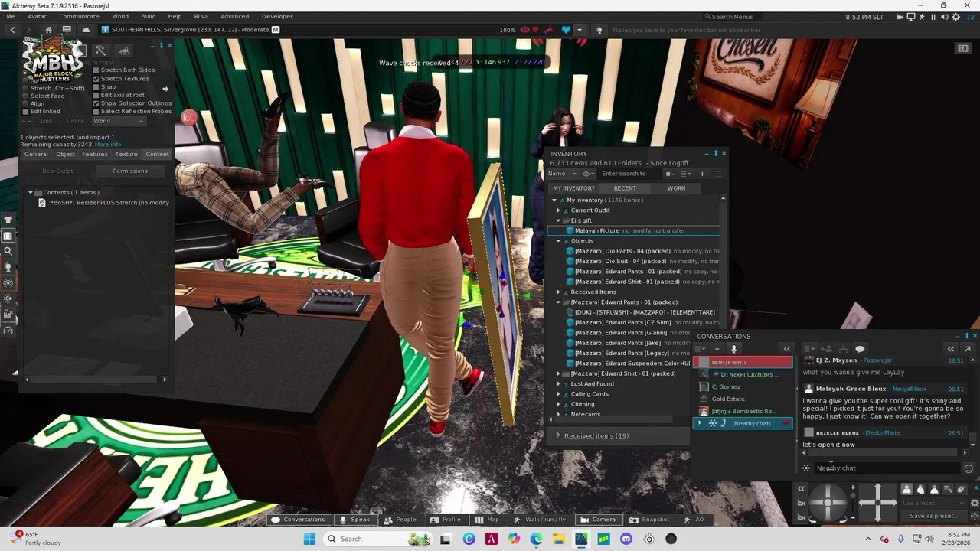Enable Stretch Both Sides checkbox
Screen dimensions: 980x551
click(96, 70)
